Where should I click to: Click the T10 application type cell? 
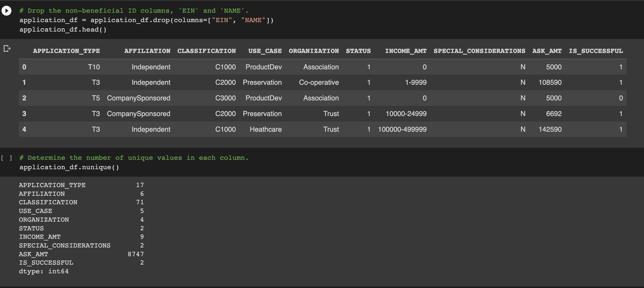click(x=94, y=67)
